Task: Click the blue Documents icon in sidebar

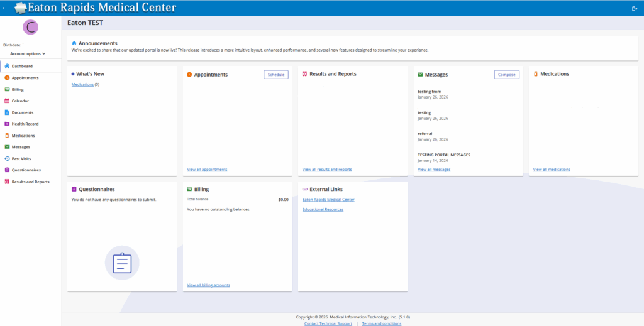Action: [x=7, y=112]
